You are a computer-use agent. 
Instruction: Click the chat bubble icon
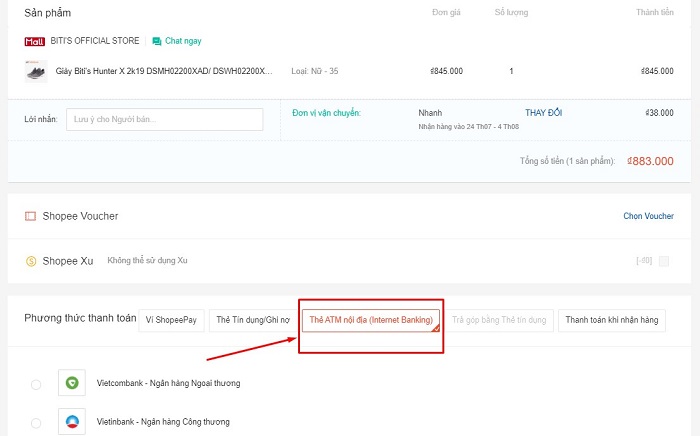156,42
